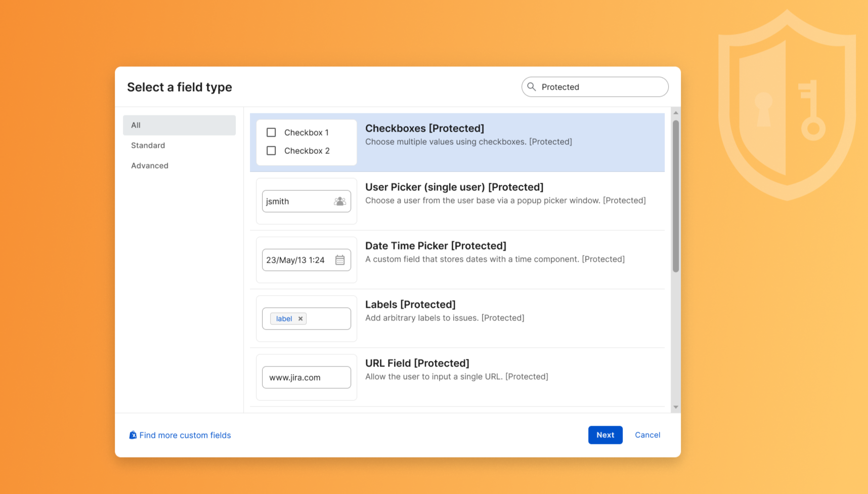Click the Next button

[x=605, y=435]
